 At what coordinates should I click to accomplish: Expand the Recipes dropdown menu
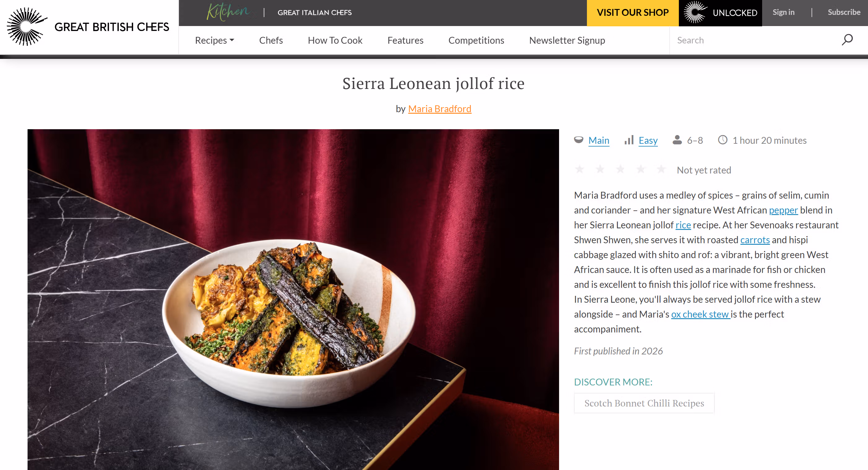click(215, 40)
